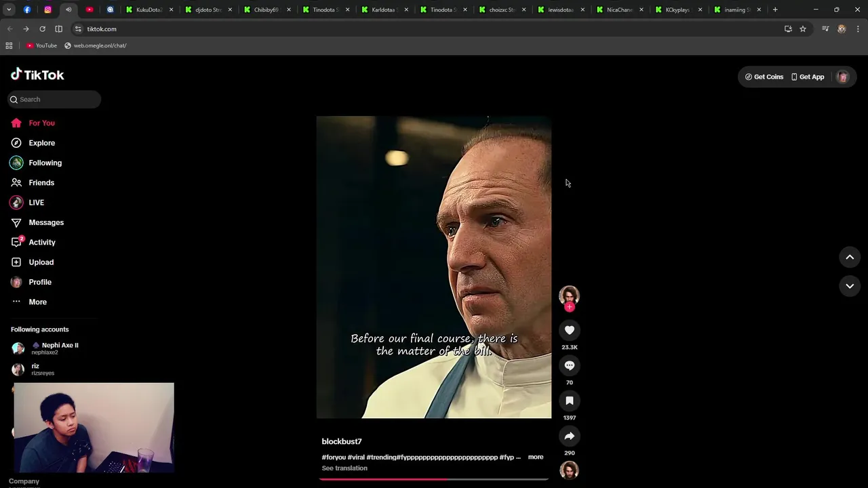Open Profile from the sidebar
The image size is (868, 488).
click(31, 282)
